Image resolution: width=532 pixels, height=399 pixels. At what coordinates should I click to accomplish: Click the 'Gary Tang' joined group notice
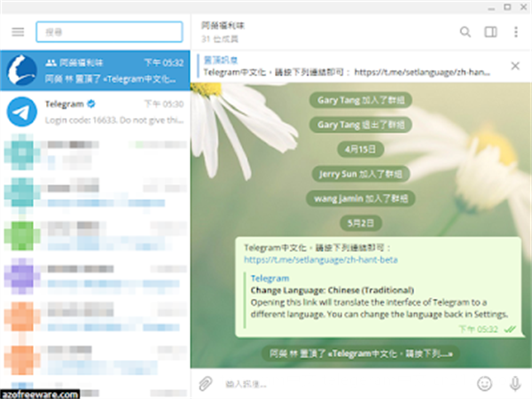[361, 100]
